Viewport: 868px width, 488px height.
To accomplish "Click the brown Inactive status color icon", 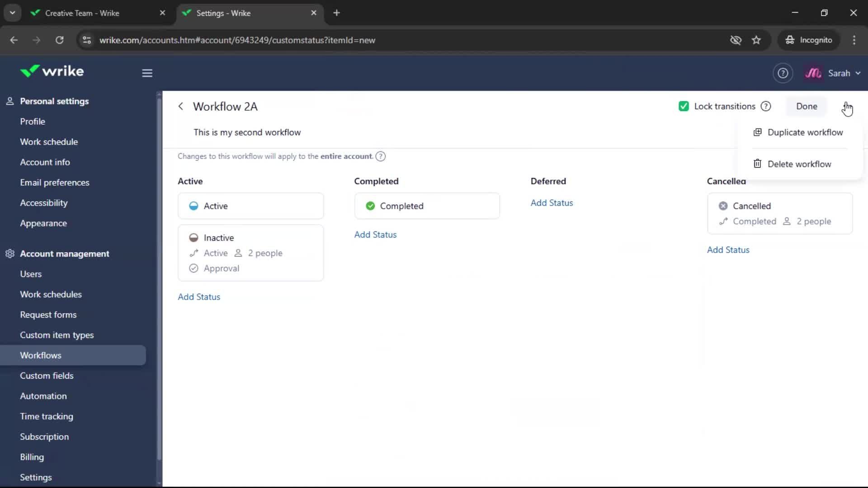I will click(193, 238).
